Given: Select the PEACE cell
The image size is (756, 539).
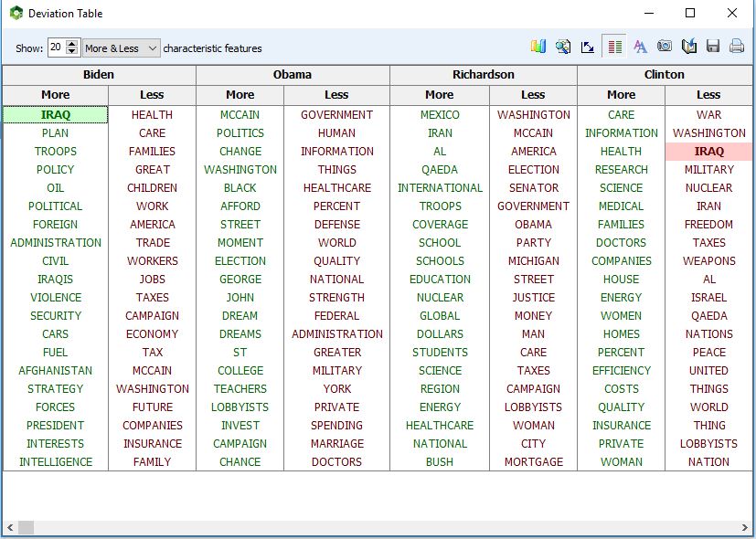Looking at the screenshot, I should tap(708, 352).
